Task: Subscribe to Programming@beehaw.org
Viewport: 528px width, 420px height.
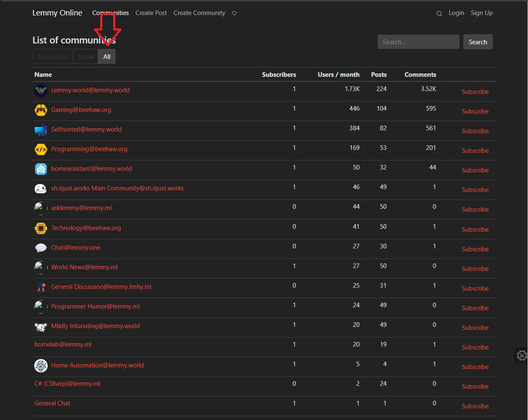Action: point(475,151)
